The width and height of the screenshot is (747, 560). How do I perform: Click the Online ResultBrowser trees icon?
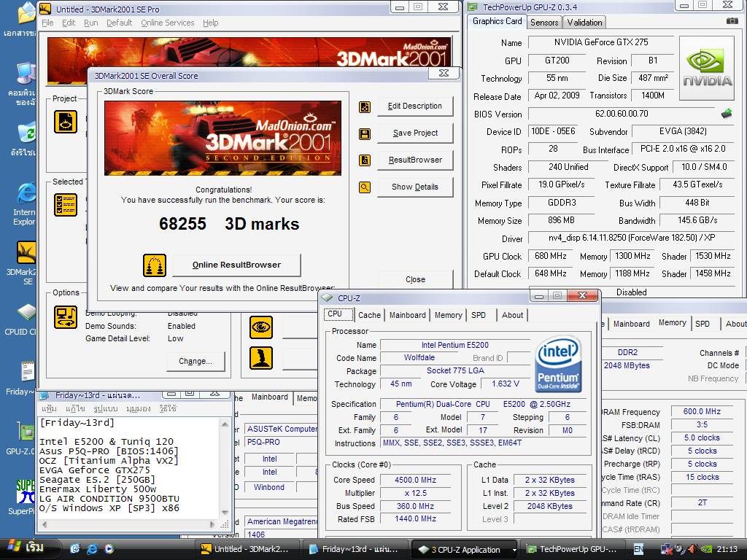tap(155, 265)
